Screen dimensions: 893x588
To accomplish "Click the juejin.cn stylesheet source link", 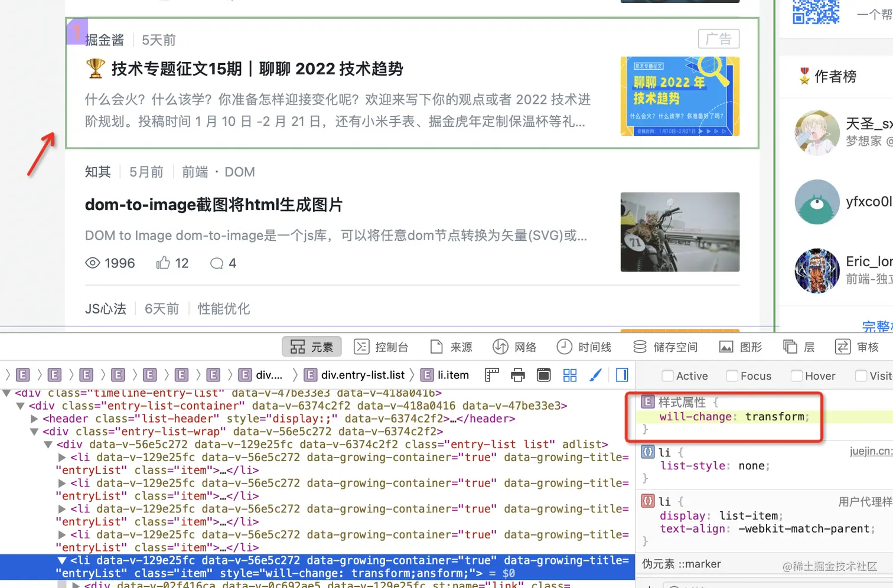I will tap(871, 451).
